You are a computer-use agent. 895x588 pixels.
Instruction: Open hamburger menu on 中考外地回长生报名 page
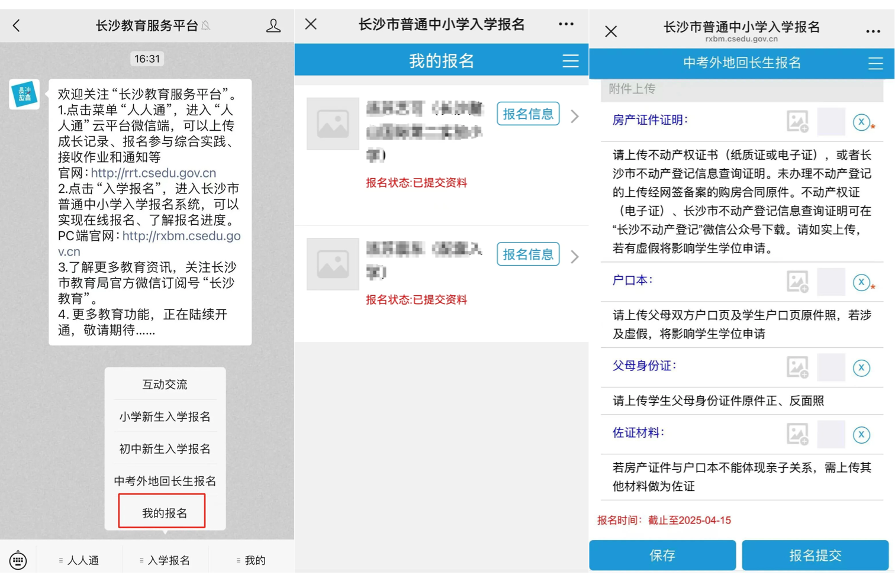(x=875, y=63)
